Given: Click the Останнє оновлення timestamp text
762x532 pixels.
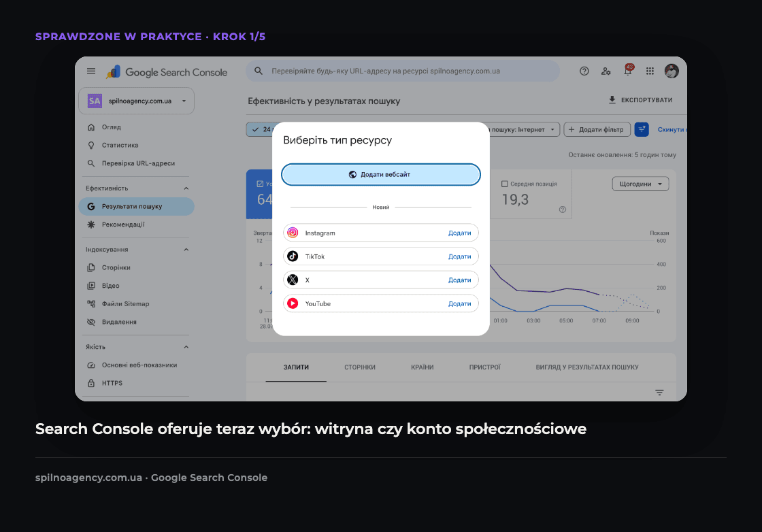Looking at the screenshot, I should pyautogui.click(x=622, y=154).
